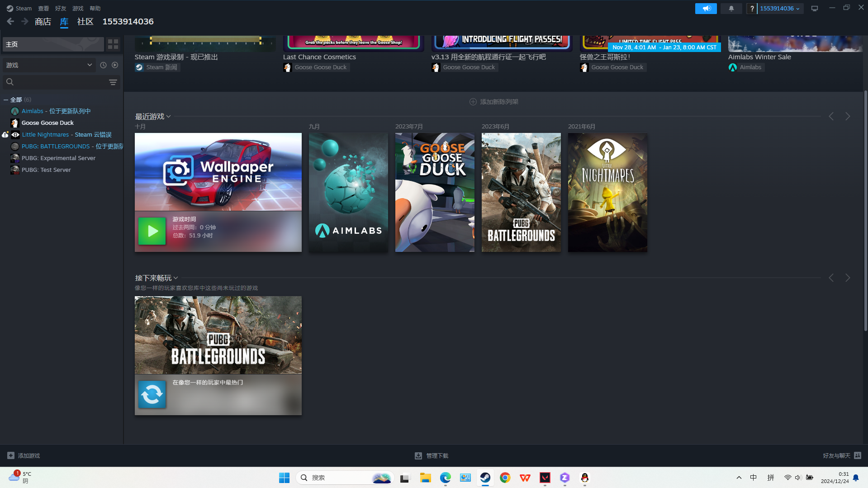Show ready-to-play games only icon

click(115, 65)
